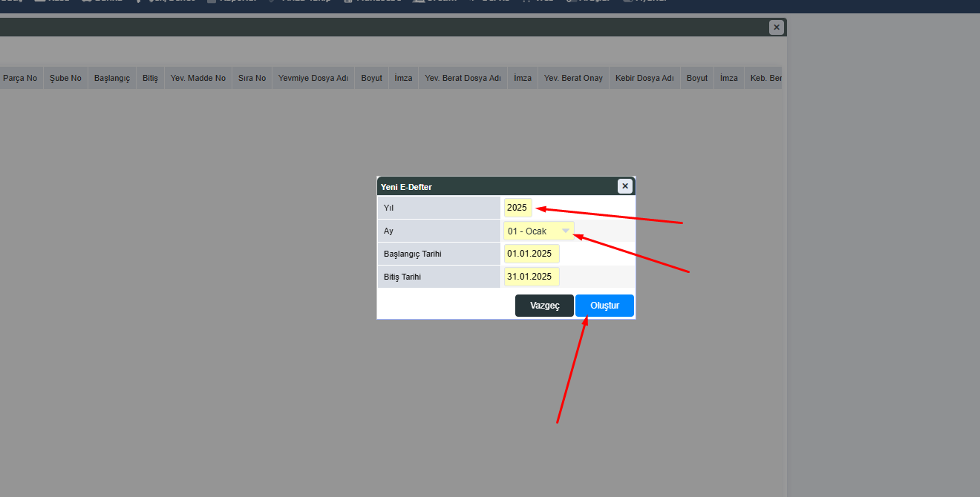Click the Parça No column header

point(20,78)
